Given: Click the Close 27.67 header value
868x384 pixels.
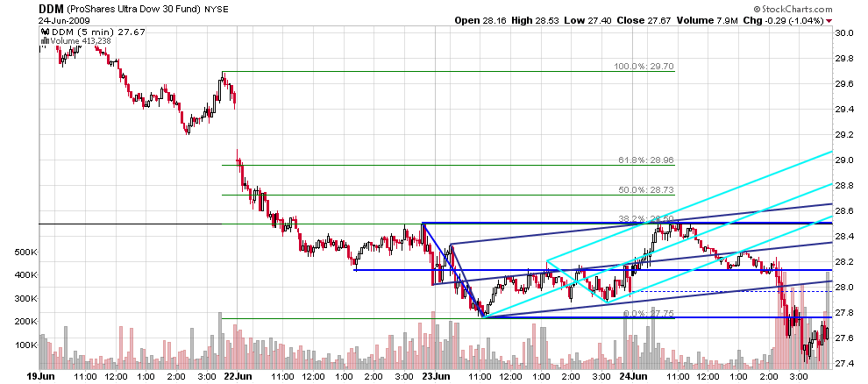Looking at the screenshot, I should click(645, 20).
